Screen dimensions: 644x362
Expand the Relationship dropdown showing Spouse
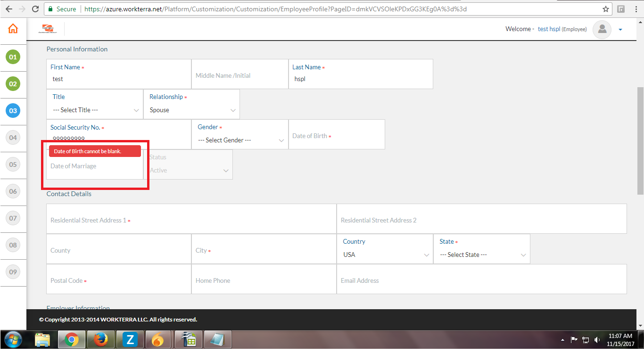coord(192,110)
